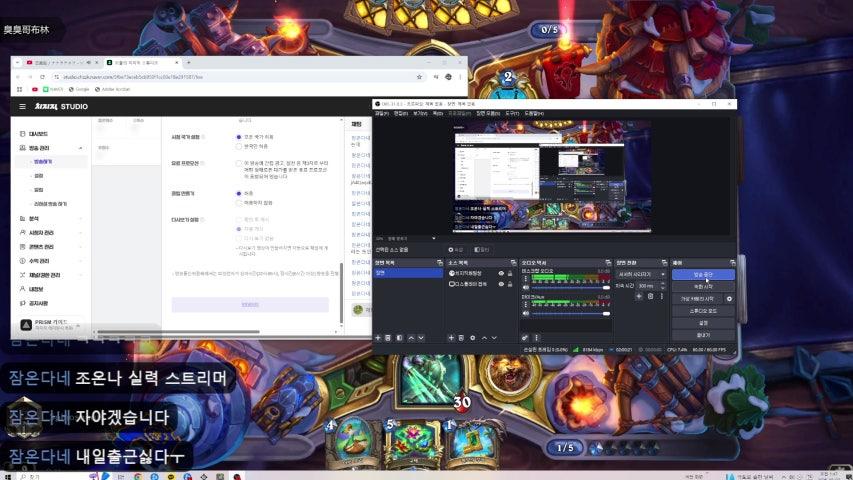Open settings button in OBS controls
This screenshot has height=480, width=853.
point(703,323)
